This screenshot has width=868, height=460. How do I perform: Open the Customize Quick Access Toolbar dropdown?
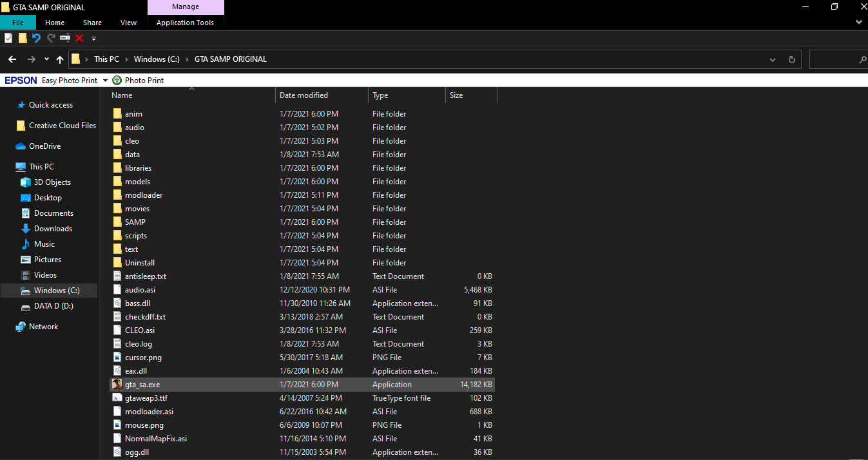[93, 39]
